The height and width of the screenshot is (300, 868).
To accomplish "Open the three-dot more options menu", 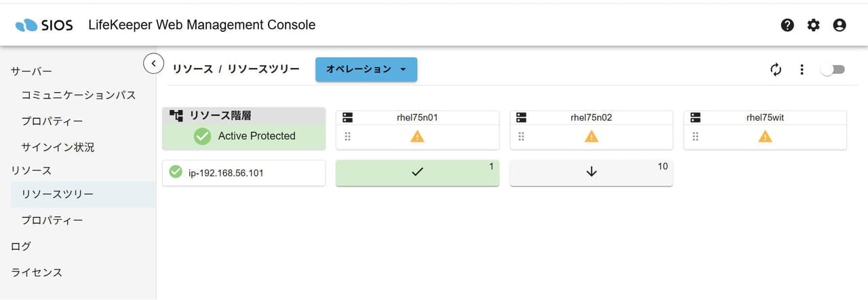I will pos(802,69).
